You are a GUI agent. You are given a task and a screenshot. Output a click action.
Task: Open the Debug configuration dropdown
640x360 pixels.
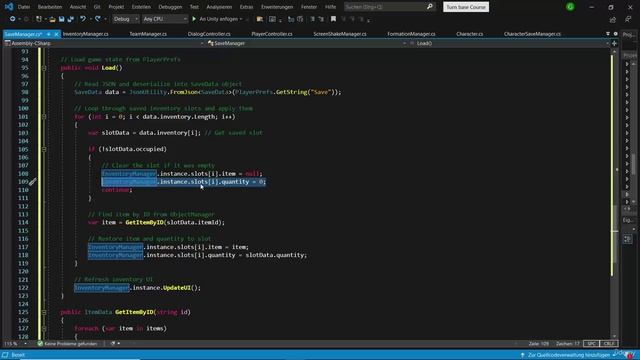[125, 19]
